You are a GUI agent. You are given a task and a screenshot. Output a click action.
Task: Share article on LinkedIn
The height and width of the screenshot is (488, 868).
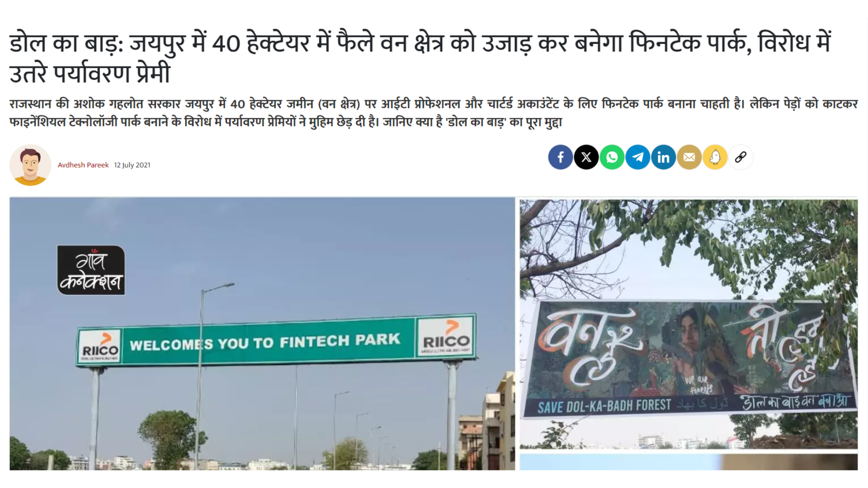[664, 157]
